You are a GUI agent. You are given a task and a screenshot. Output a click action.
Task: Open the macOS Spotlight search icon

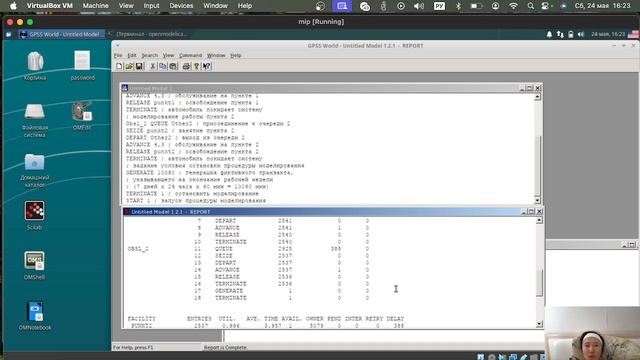coord(530,6)
